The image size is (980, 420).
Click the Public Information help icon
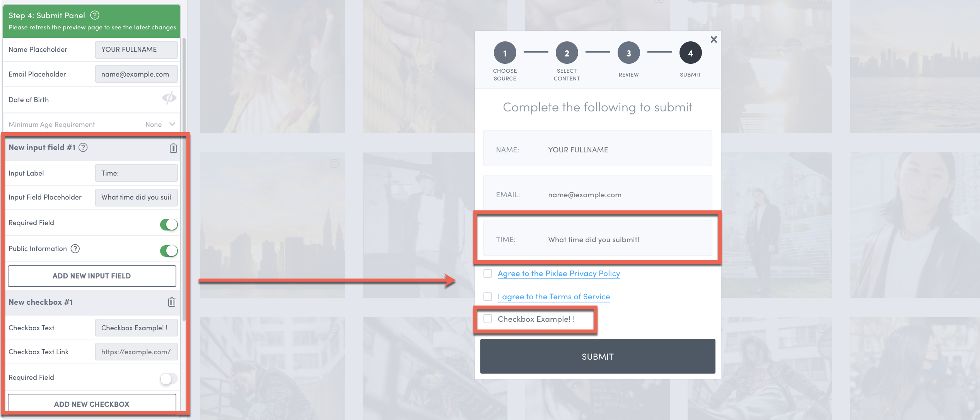pos(75,249)
